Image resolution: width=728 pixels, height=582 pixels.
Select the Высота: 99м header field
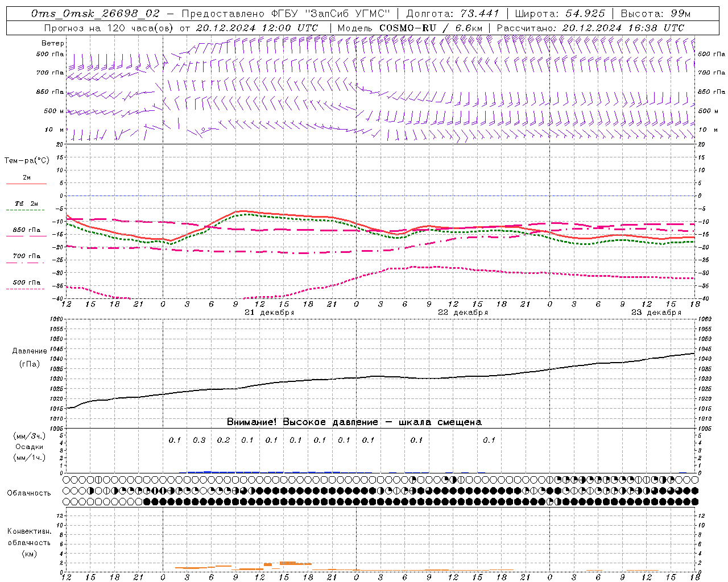coord(655,14)
